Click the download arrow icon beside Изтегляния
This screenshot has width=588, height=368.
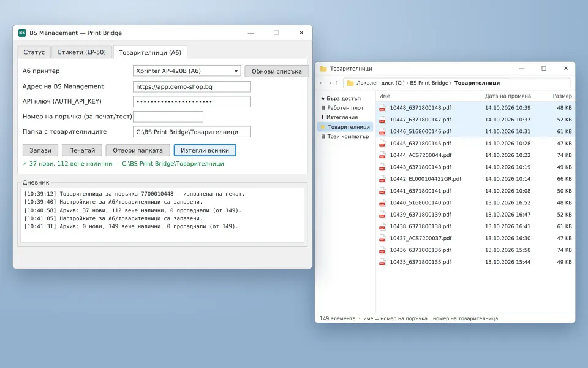pos(323,117)
